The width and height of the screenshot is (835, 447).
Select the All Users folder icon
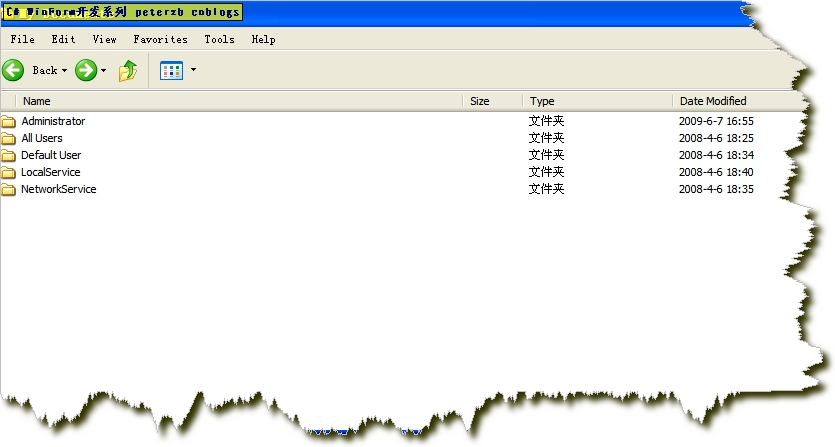click(x=8, y=139)
